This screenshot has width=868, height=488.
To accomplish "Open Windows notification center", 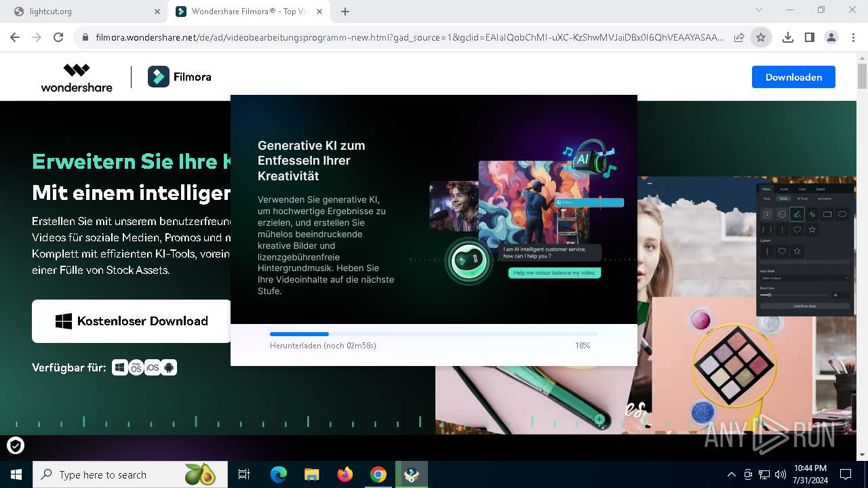I will 846,474.
